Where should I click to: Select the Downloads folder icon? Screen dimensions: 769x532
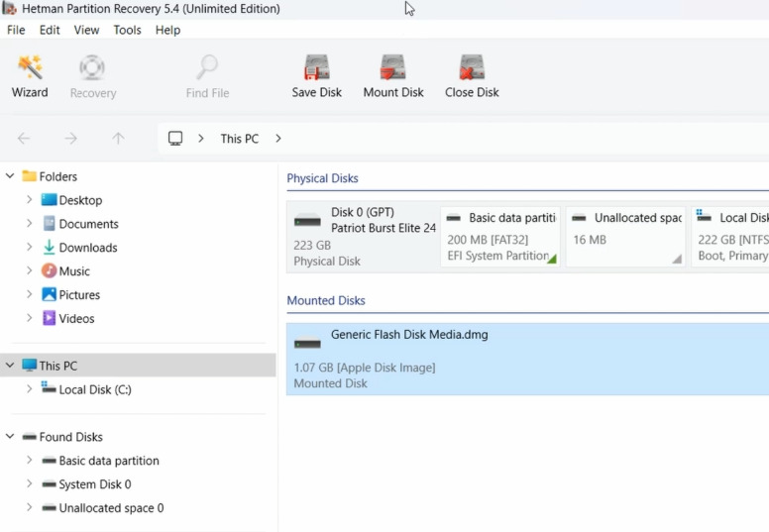pos(49,247)
